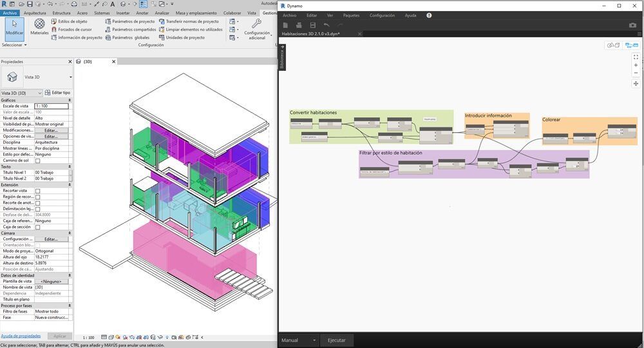Click the Materiales icon in the ribbon
This screenshot has height=348, width=644.
(39, 28)
